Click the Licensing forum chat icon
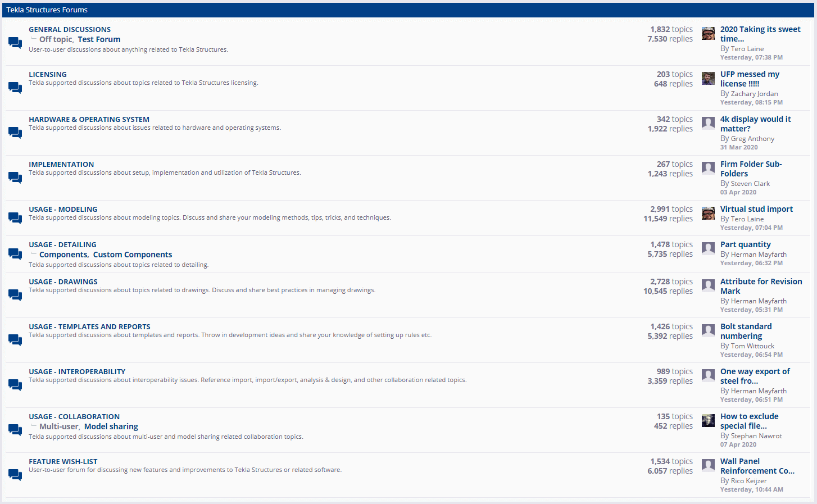817x504 pixels. [x=15, y=88]
